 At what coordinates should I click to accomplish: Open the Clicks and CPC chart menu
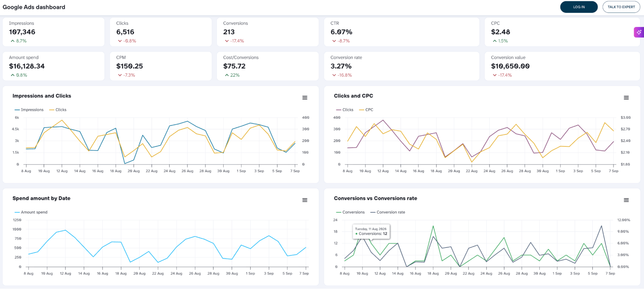(626, 98)
